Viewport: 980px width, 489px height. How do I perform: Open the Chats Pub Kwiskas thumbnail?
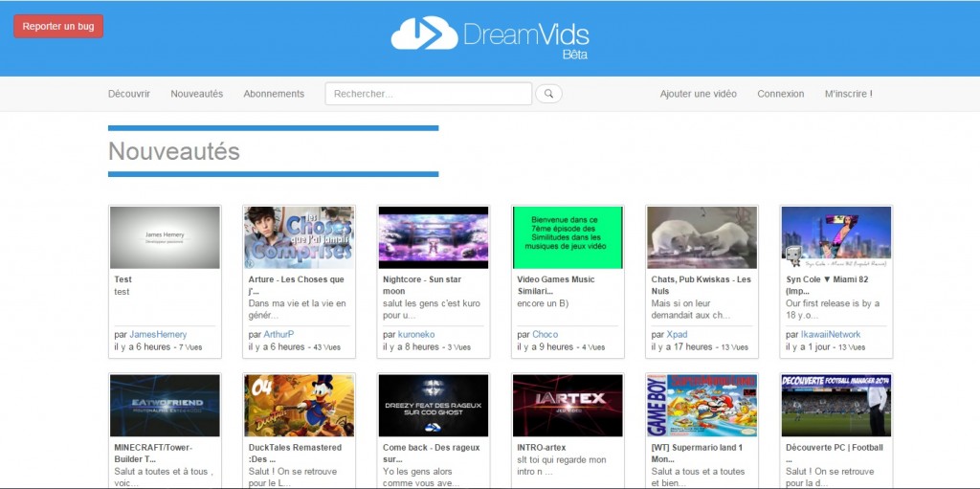coord(702,237)
